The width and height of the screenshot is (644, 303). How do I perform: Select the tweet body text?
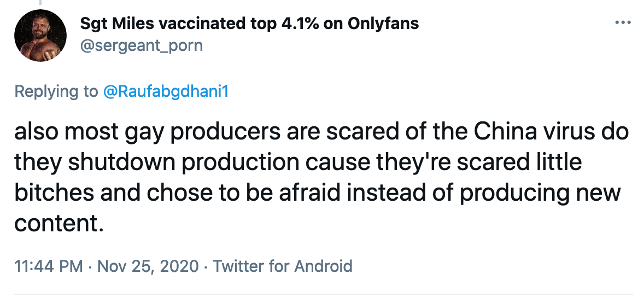[321, 178]
